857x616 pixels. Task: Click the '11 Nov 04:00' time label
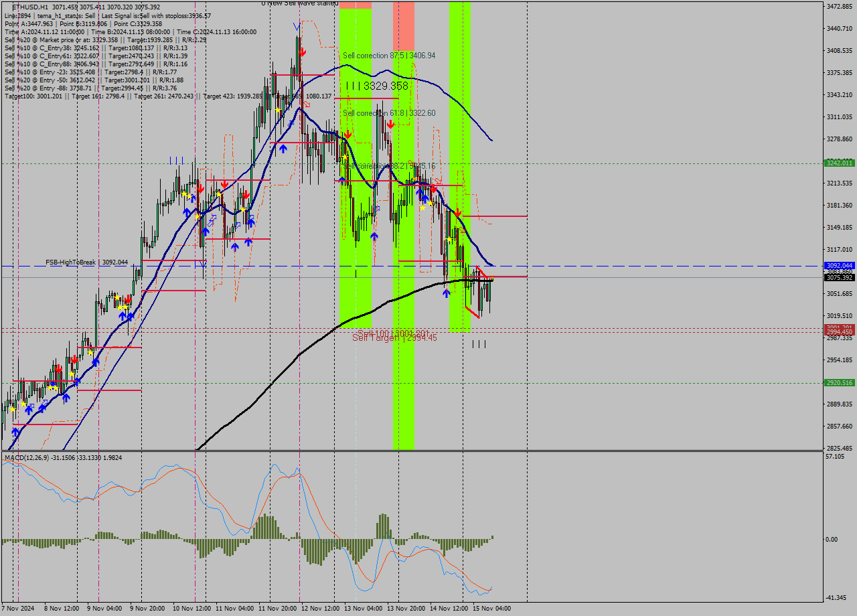pyautogui.click(x=234, y=609)
